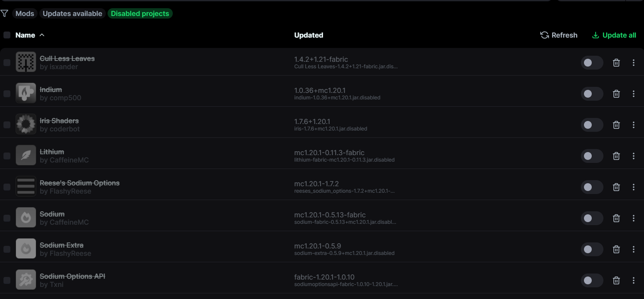Sort by Name column header
The height and width of the screenshot is (299, 644).
[30, 35]
